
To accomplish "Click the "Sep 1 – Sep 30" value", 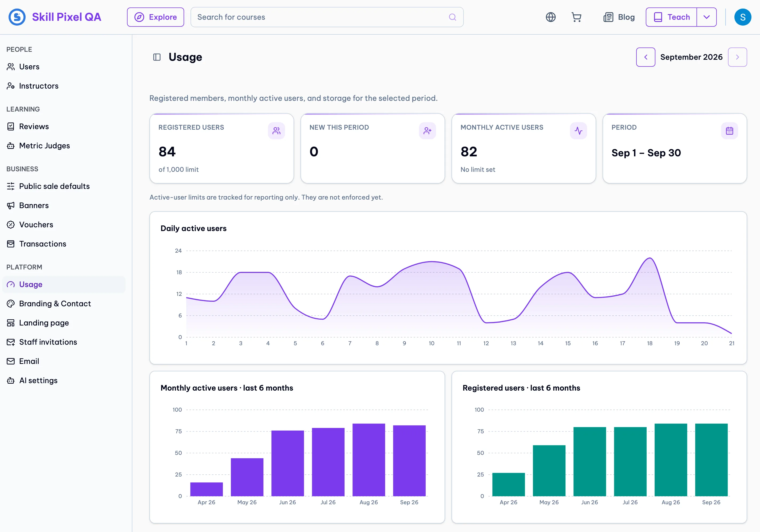I will (646, 153).
